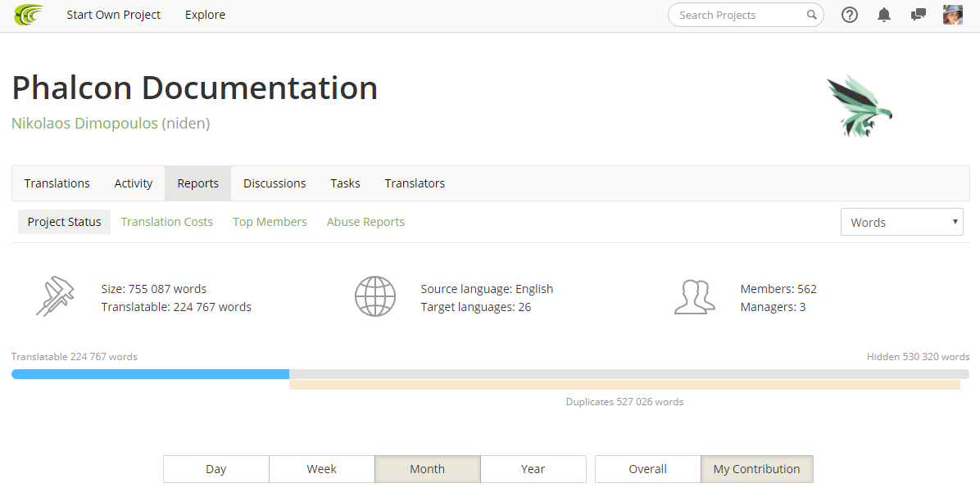Select the Month period toggle

coord(428,469)
